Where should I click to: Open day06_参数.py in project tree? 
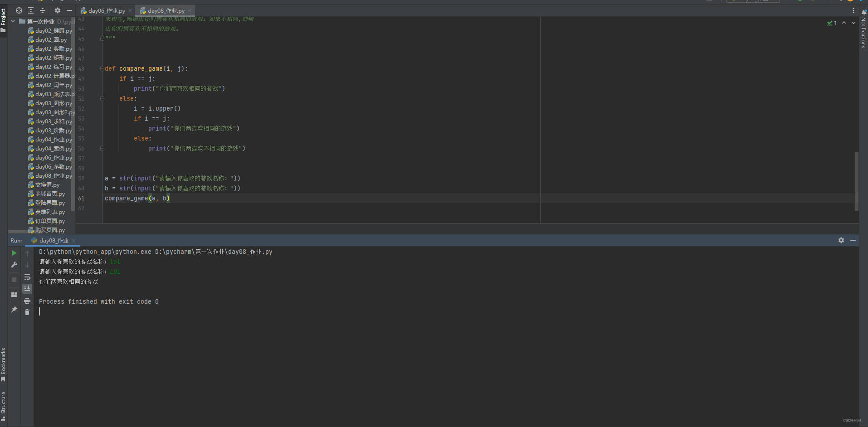pos(50,167)
